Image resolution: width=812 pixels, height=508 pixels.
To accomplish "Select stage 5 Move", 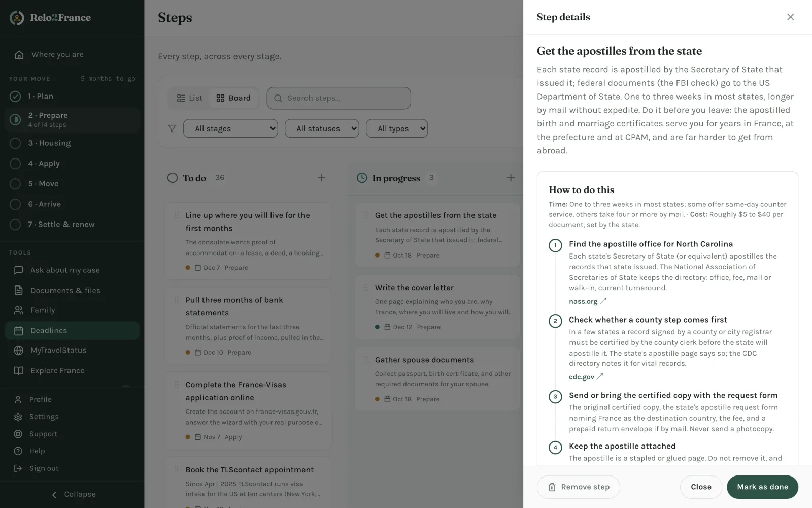I will 72,184.
